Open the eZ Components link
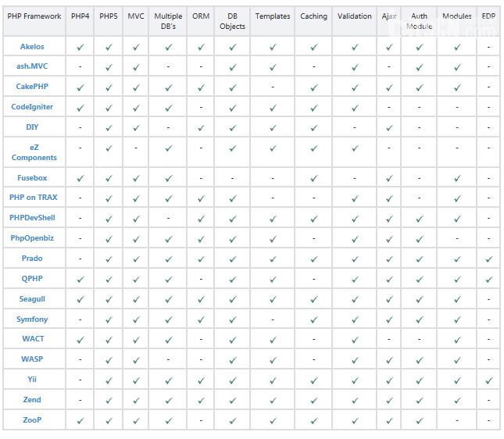 [34, 152]
